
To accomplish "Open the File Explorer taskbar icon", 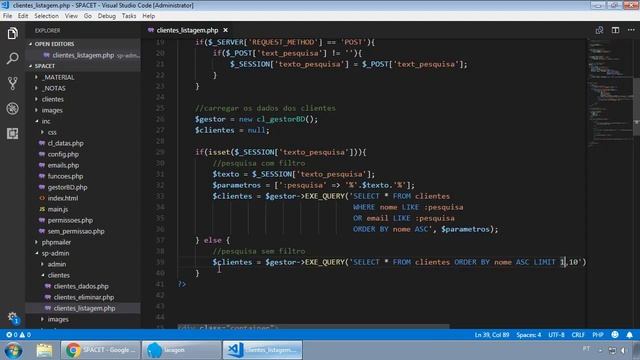I will (x=44, y=350).
